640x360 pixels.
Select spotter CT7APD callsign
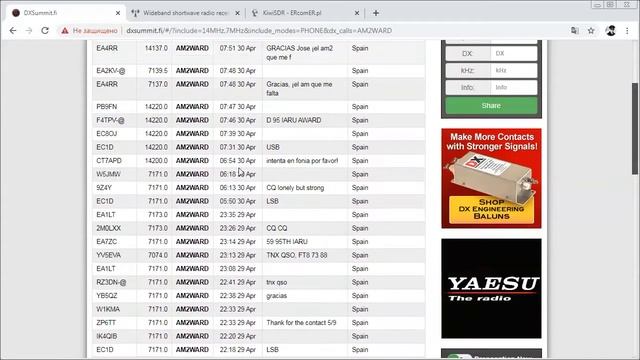(x=109, y=160)
